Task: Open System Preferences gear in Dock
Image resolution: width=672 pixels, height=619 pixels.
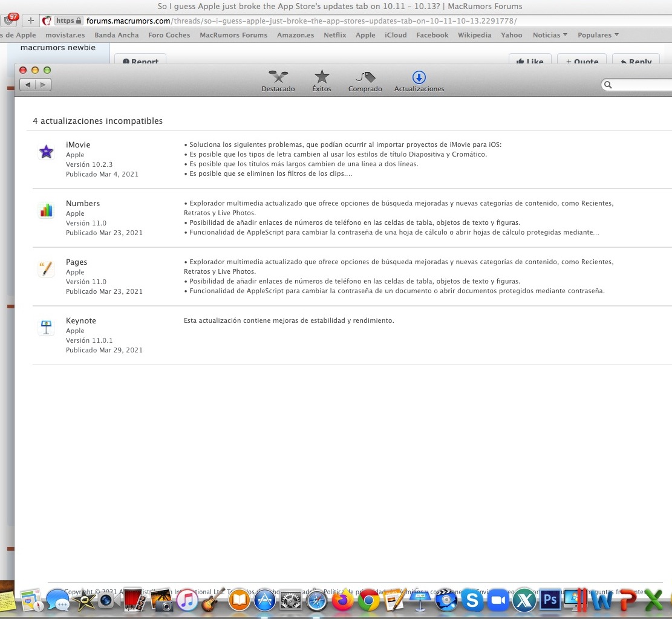Action: point(290,600)
